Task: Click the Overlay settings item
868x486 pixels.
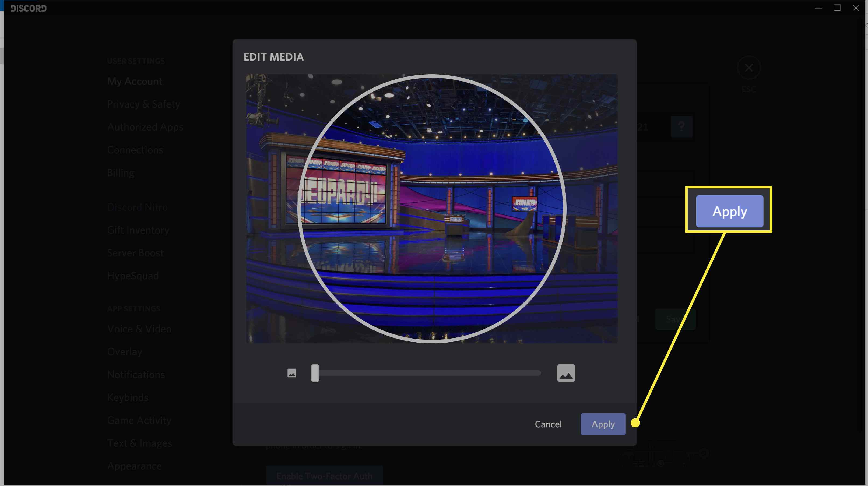Action: pos(125,351)
